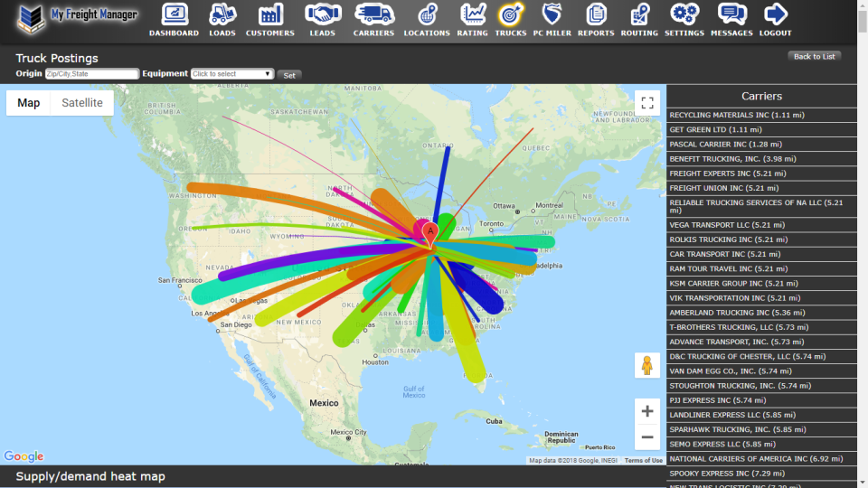Click My Freight Manager logo
The height and width of the screenshot is (488, 868).
[x=78, y=19]
